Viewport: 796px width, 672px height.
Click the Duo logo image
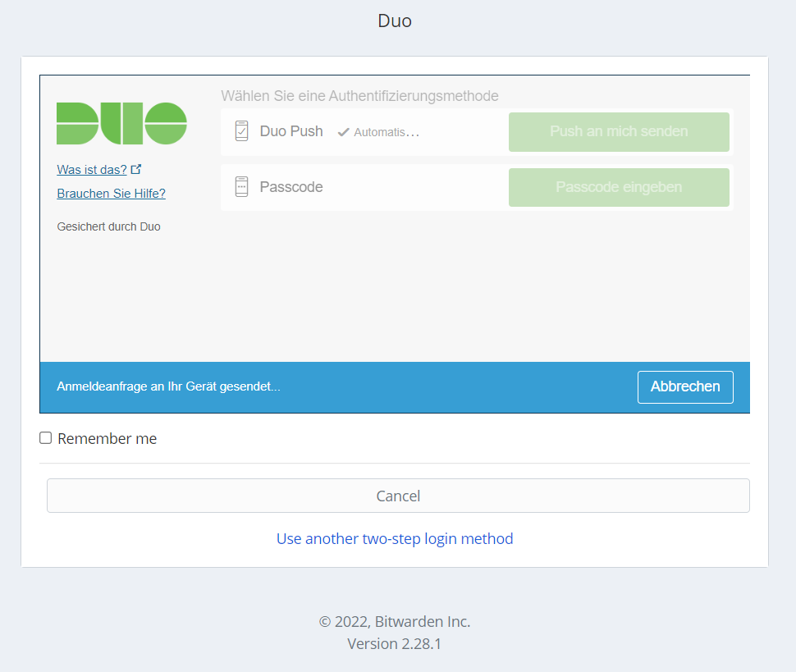coord(121,123)
